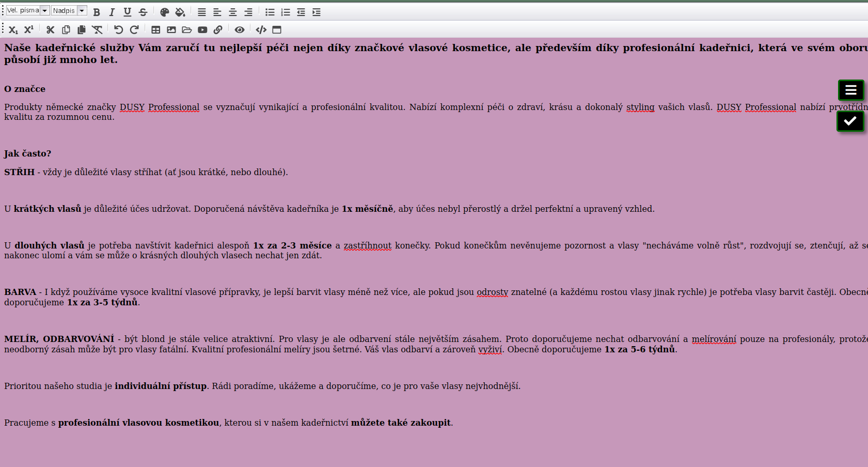
Task: Click the bold word 'BARVA'
Action: click(20, 292)
